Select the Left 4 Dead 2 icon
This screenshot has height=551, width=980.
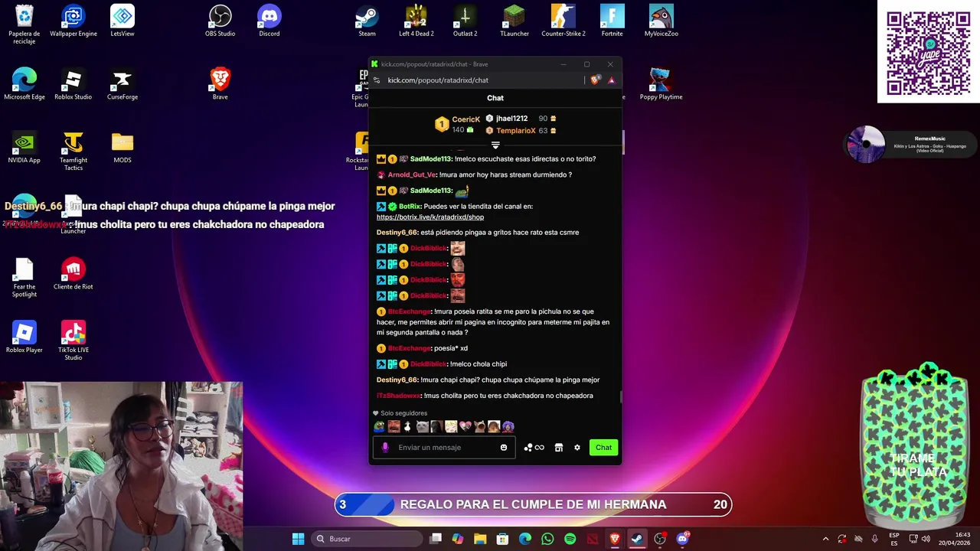point(416,21)
